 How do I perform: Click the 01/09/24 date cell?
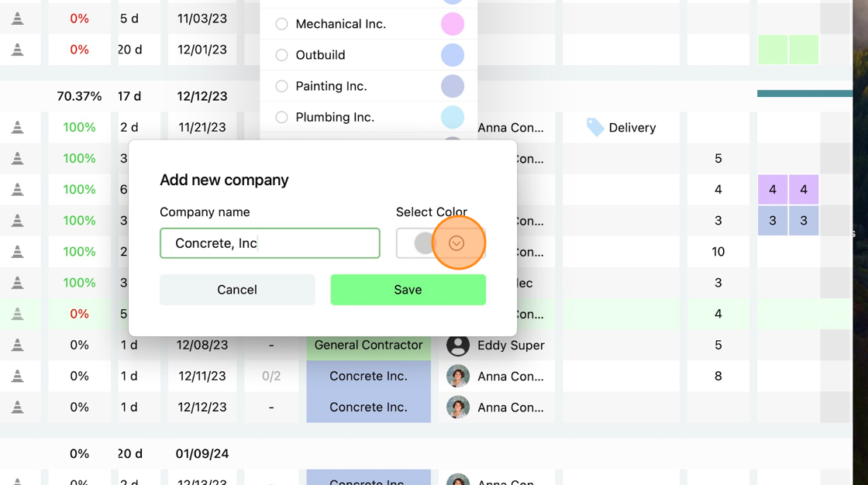[x=202, y=453]
